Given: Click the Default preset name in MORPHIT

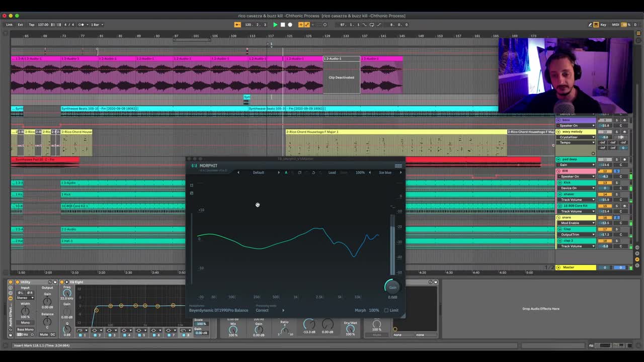Looking at the screenshot, I should [x=259, y=172].
